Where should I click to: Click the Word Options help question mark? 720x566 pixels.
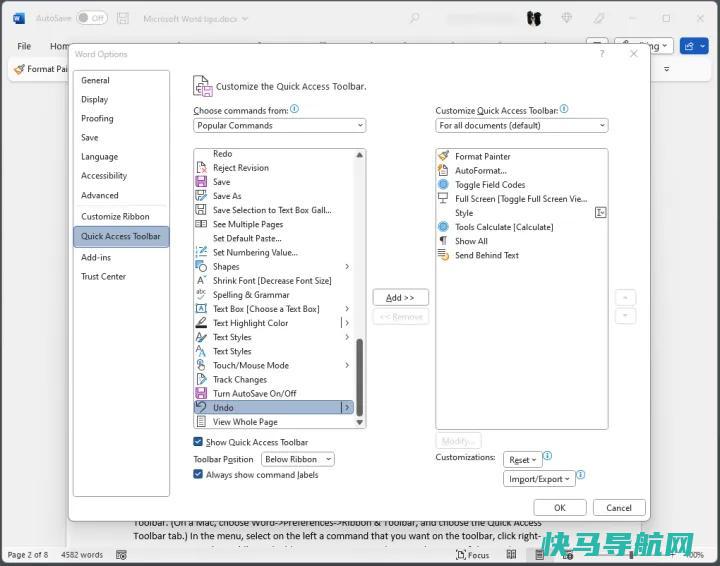pos(602,54)
